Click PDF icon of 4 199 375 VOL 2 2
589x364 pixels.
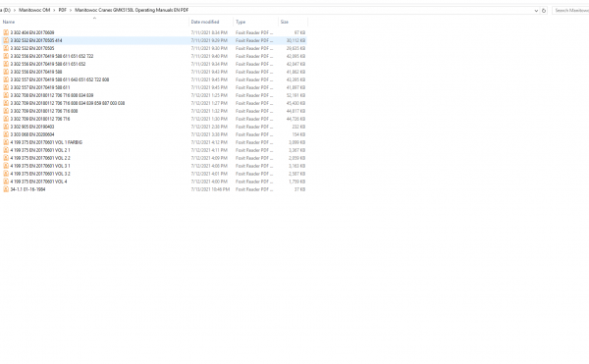[x=6, y=158]
